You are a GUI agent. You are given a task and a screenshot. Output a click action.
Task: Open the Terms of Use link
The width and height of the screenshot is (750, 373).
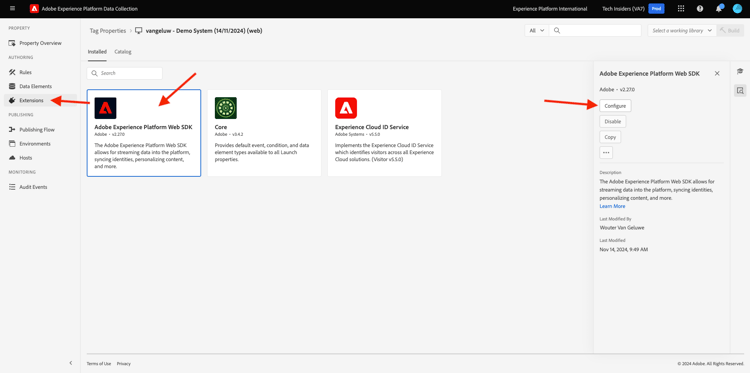[x=99, y=363]
